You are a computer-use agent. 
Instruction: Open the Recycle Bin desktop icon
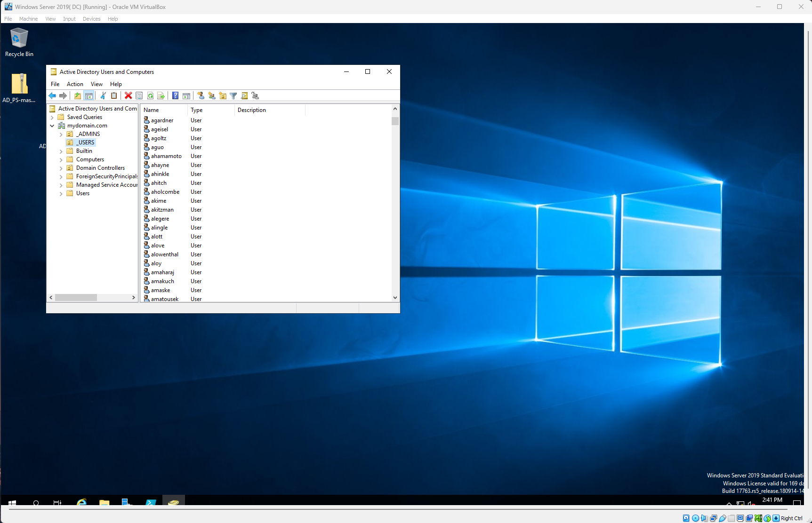(x=19, y=42)
